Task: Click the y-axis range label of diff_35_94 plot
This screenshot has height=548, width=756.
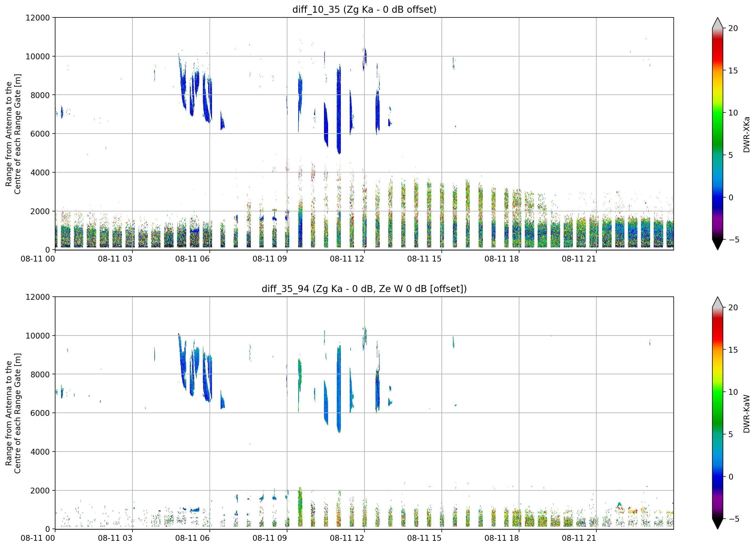Action: [x=13, y=413]
